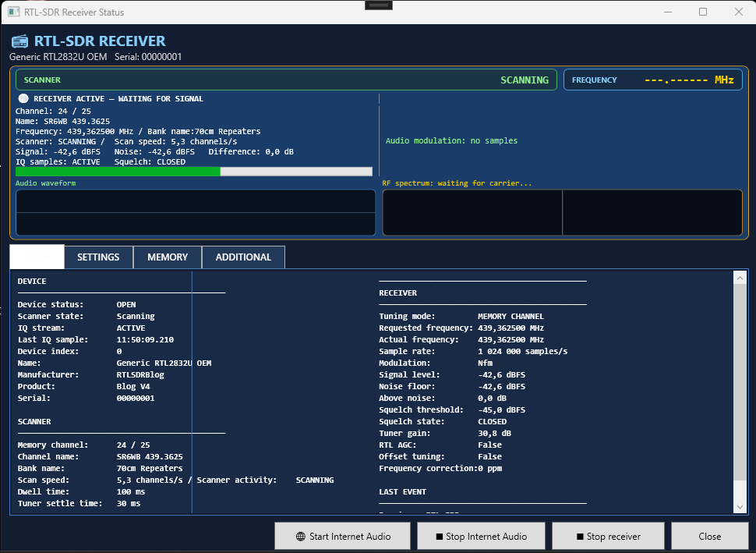Click 'IQ samples: ACTIVE' text
Image resolution: width=756 pixels, height=553 pixels.
click(58, 162)
